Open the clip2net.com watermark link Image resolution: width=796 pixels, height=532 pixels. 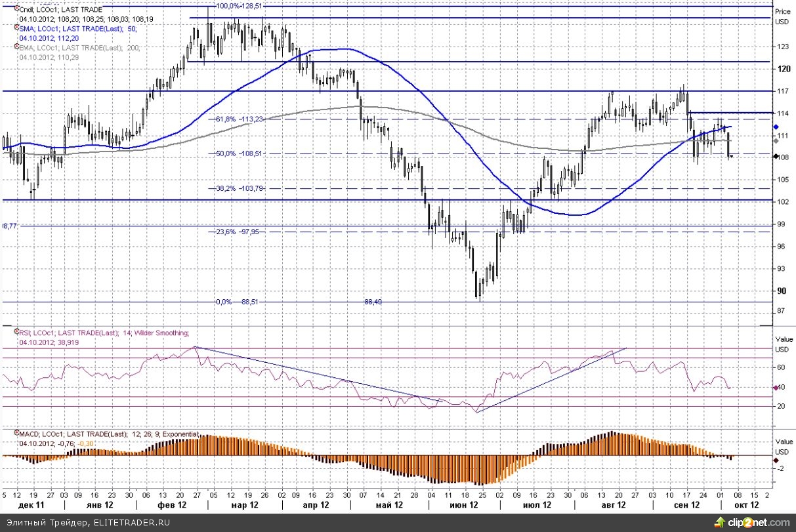pos(759,523)
